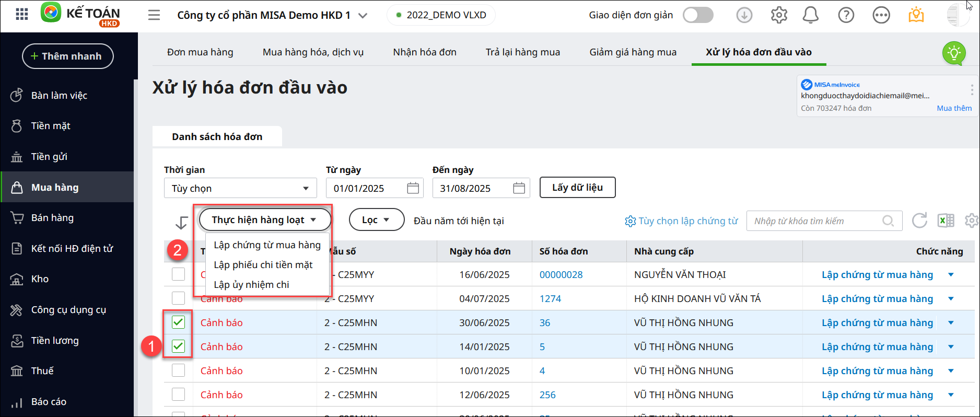The width and height of the screenshot is (980, 417).
Task: Choose Lập ủy nhiệm chi menu item
Action: coord(267,285)
